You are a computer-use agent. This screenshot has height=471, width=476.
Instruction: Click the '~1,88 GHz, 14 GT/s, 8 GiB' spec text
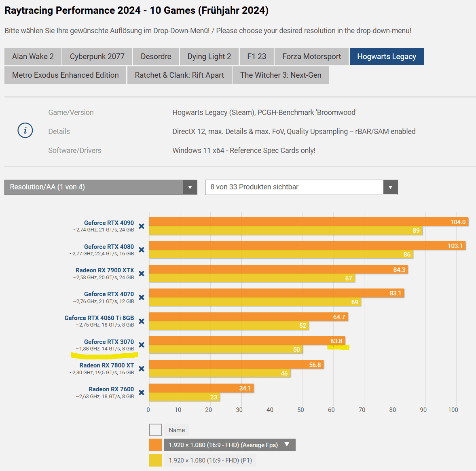click(105, 349)
